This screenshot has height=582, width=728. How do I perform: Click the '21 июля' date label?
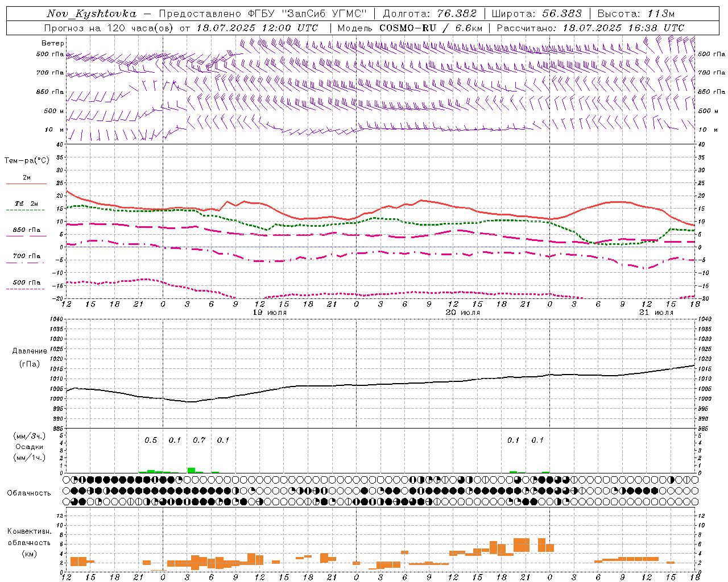[656, 313]
